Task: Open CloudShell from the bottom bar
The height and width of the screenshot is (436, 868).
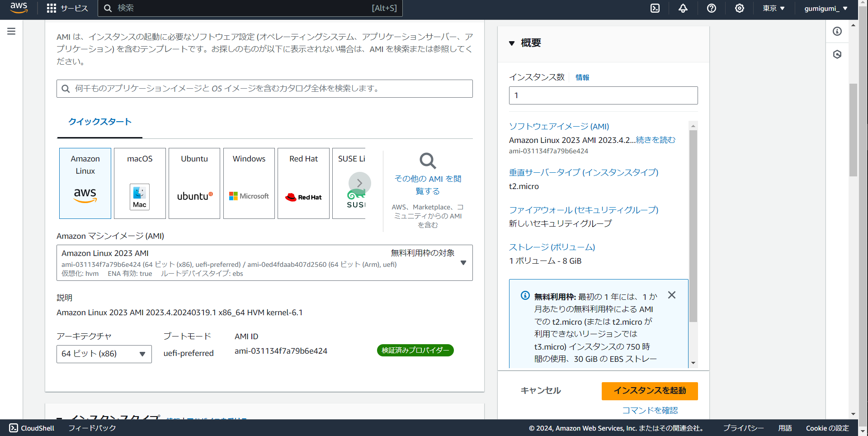Action: pyautogui.click(x=30, y=428)
